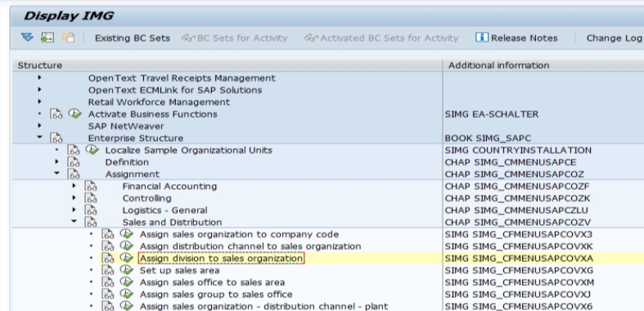Click CHAP SIMG_CMMENUSAPCOZV cell

pos(517,223)
